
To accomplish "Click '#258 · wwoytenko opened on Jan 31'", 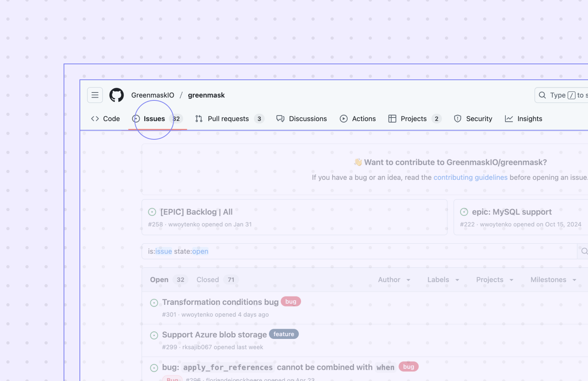I will [x=200, y=225].
